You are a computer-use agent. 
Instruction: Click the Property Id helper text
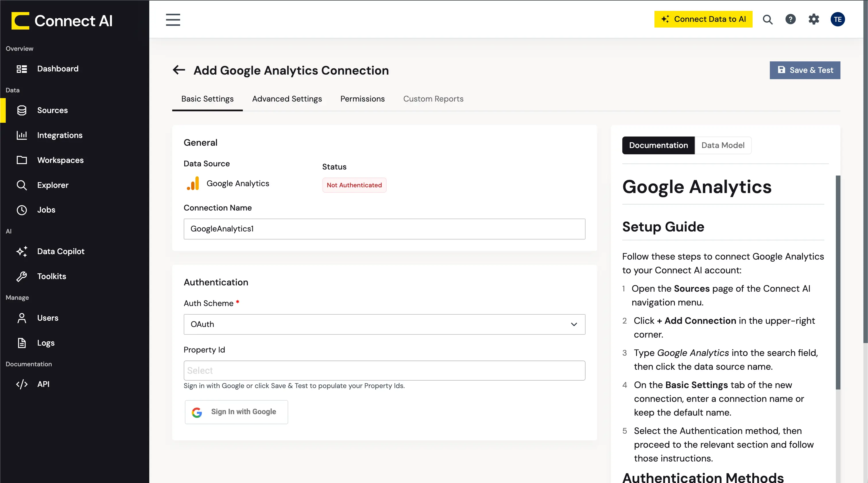coord(294,386)
